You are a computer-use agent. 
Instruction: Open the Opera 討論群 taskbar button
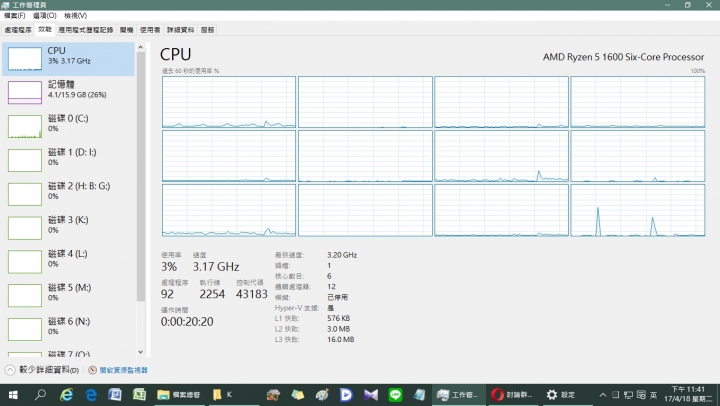[x=512, y=395]
